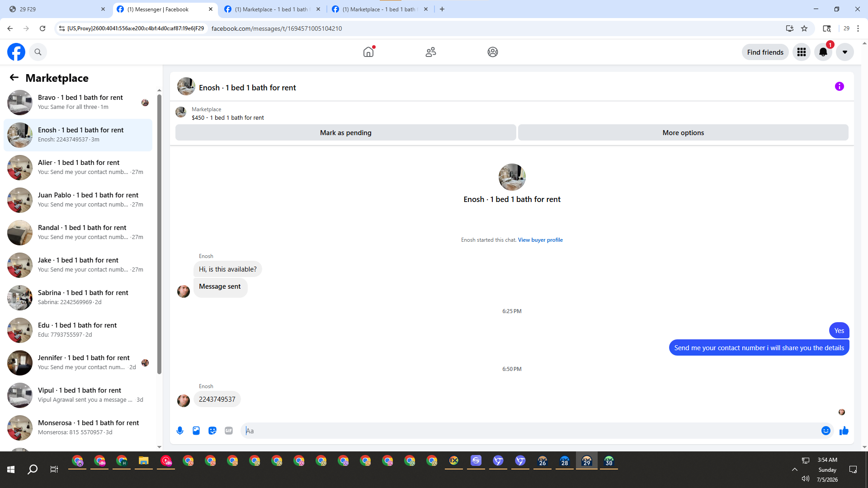Open the Vipul conversation
This screenshot has width=868, height=488.
tap(78, 395)
